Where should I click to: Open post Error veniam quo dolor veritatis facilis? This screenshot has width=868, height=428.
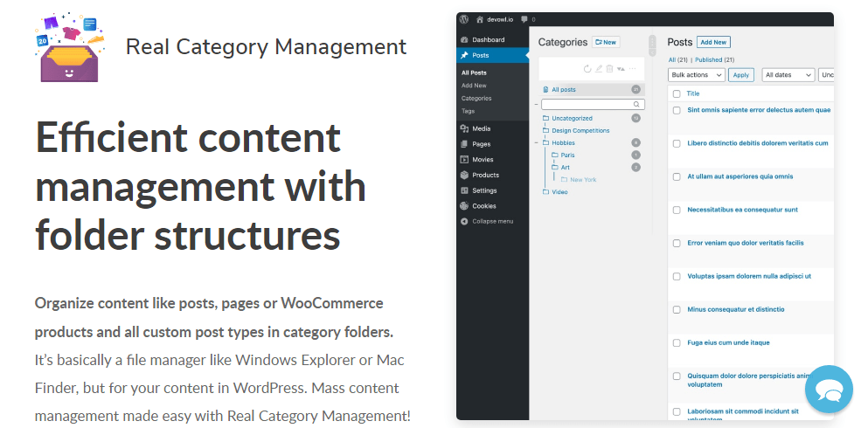(745, 243)
